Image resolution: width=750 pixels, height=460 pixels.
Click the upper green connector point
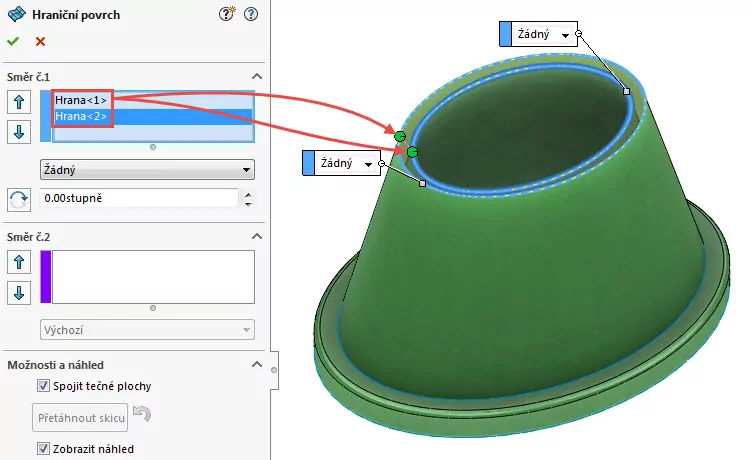pos(400,136)
